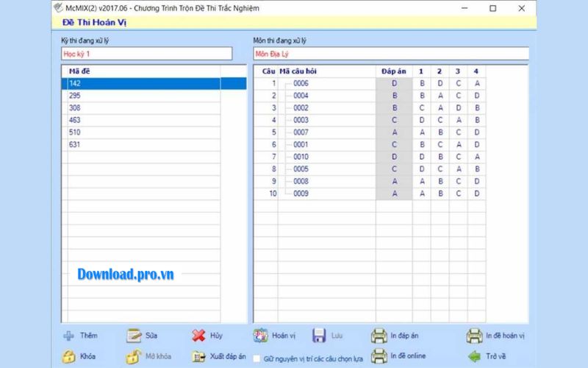Click the Khóa padlock icon
The image size is (588, 368).
coord(68,357)
